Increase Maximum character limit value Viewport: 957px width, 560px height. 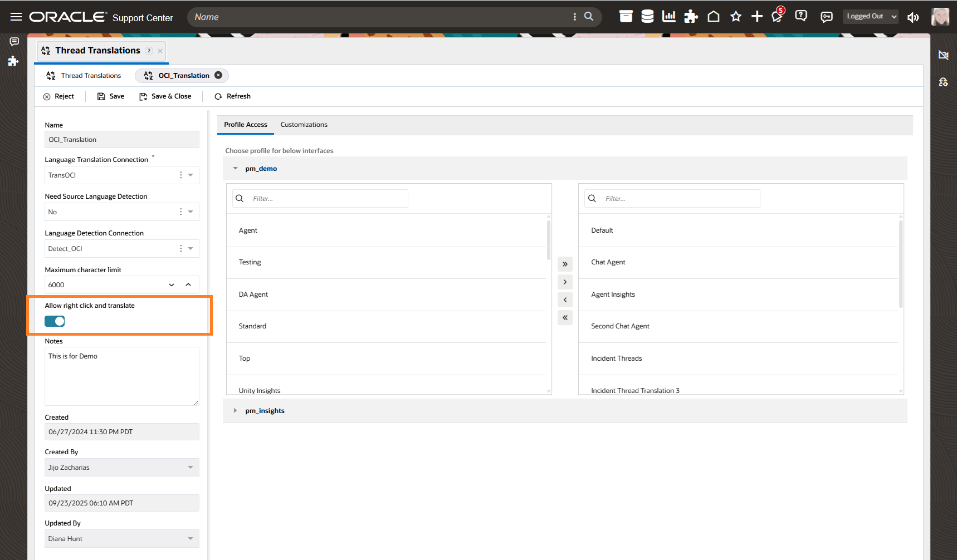coord(188,284)
